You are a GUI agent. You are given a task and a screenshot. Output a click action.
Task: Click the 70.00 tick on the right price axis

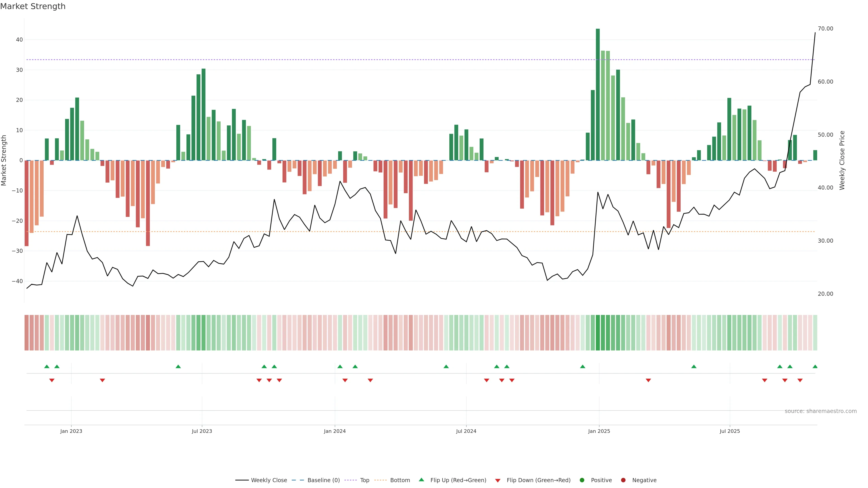(825, 29)
